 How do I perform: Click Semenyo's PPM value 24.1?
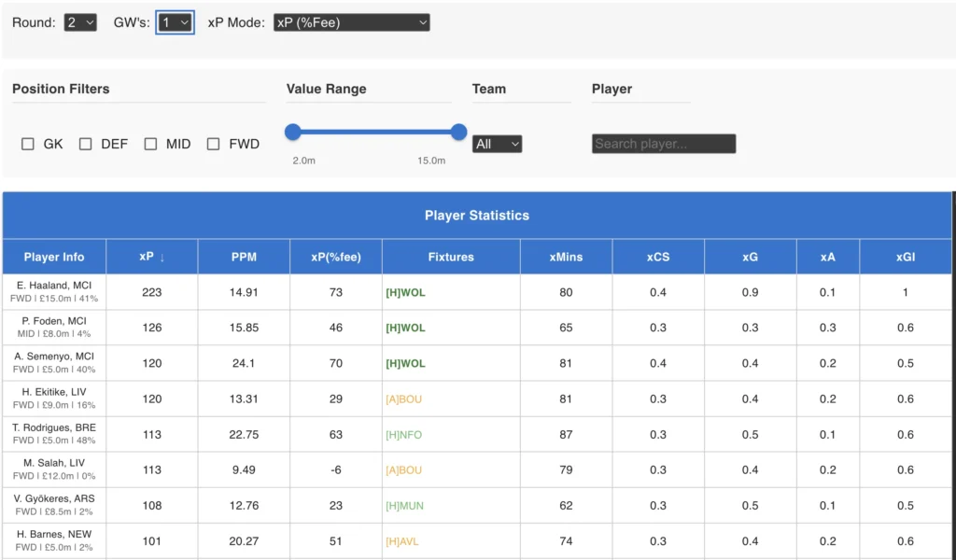244,363
